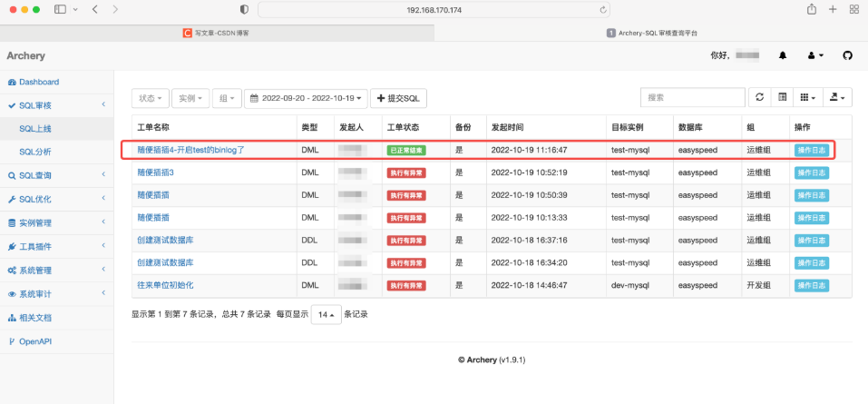The height and width of the screenshot is (404, 868).
Task: Click the timestamp 2022-10-18 16:34:20
Action: (x=529, y=262)
